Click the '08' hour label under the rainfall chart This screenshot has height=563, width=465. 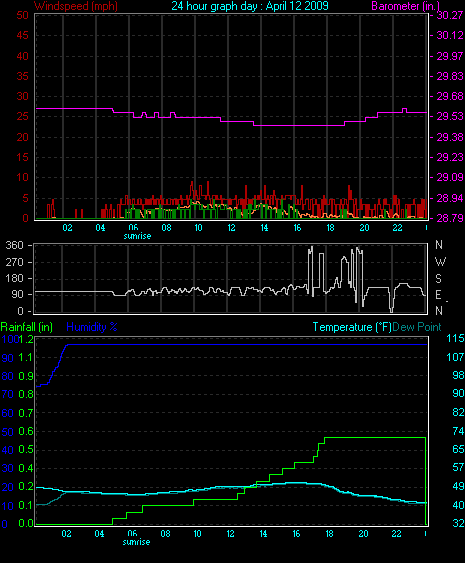pos(166,534)
